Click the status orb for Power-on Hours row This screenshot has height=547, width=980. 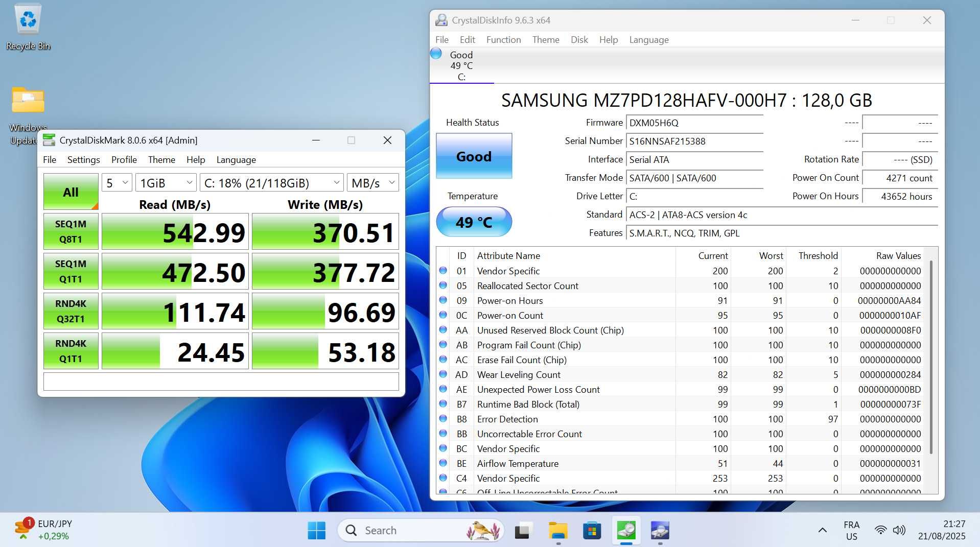[443, 300]
